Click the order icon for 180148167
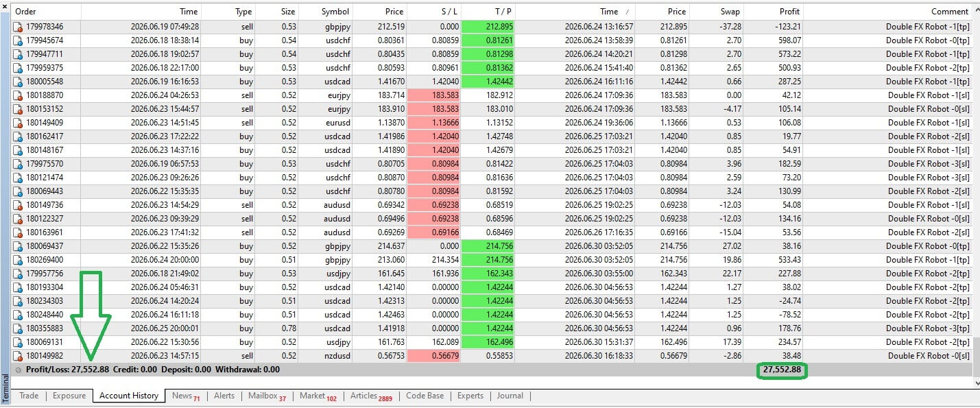 [18, 150]
